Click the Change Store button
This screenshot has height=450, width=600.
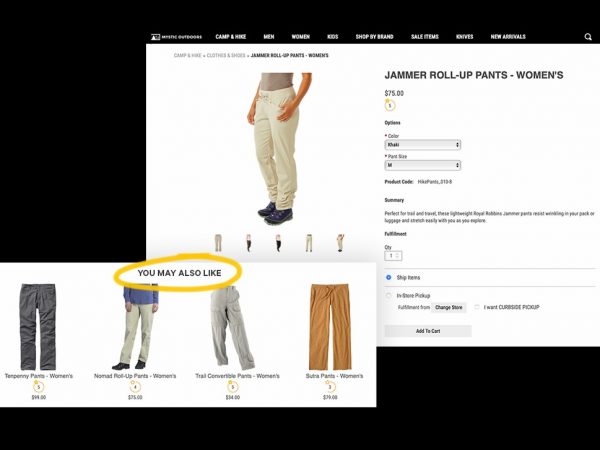pos(449,307)
